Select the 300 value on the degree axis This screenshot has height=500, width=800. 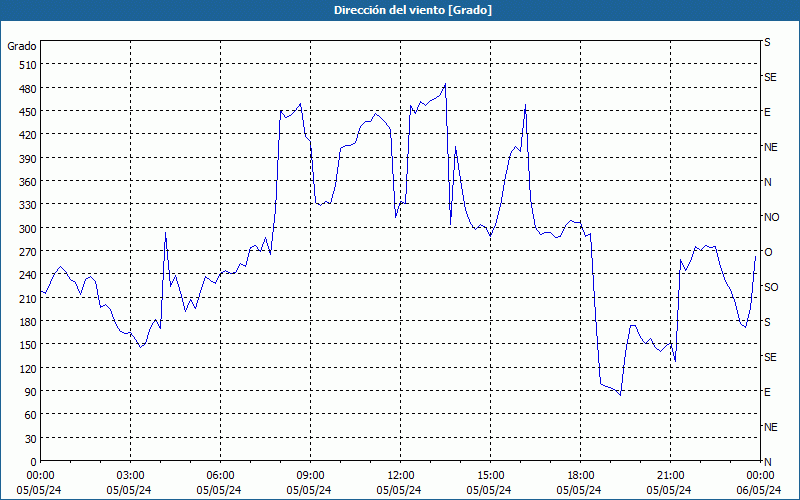28,229
